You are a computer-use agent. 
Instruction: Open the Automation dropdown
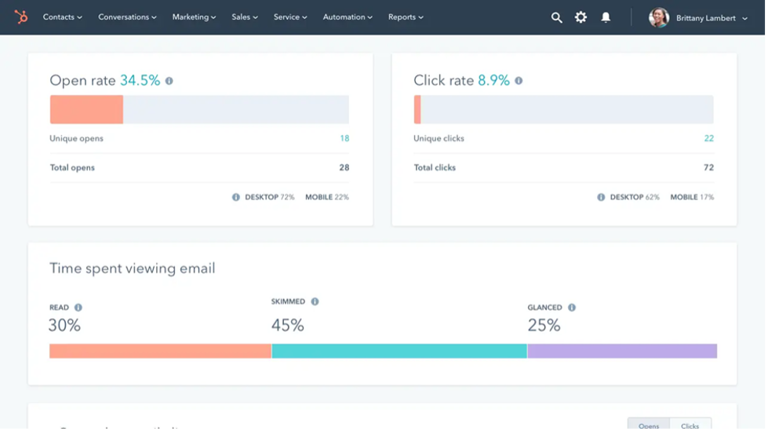tap(349, 17)
